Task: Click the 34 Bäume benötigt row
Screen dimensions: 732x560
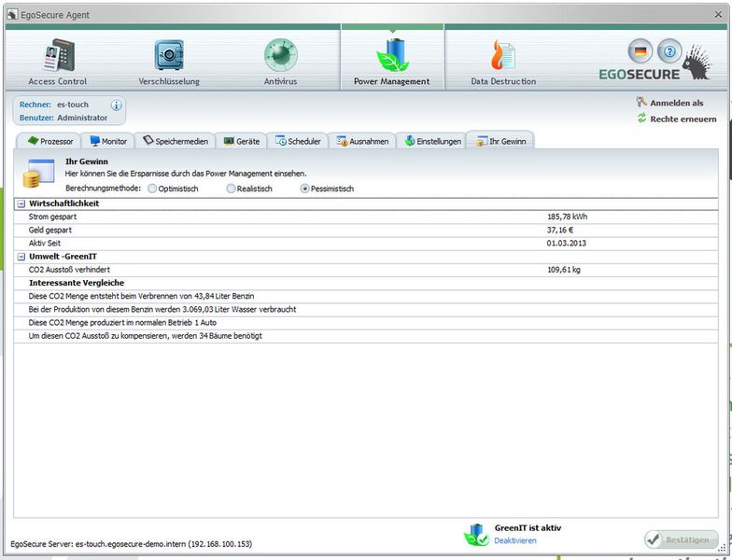Action: click(366, 336)
